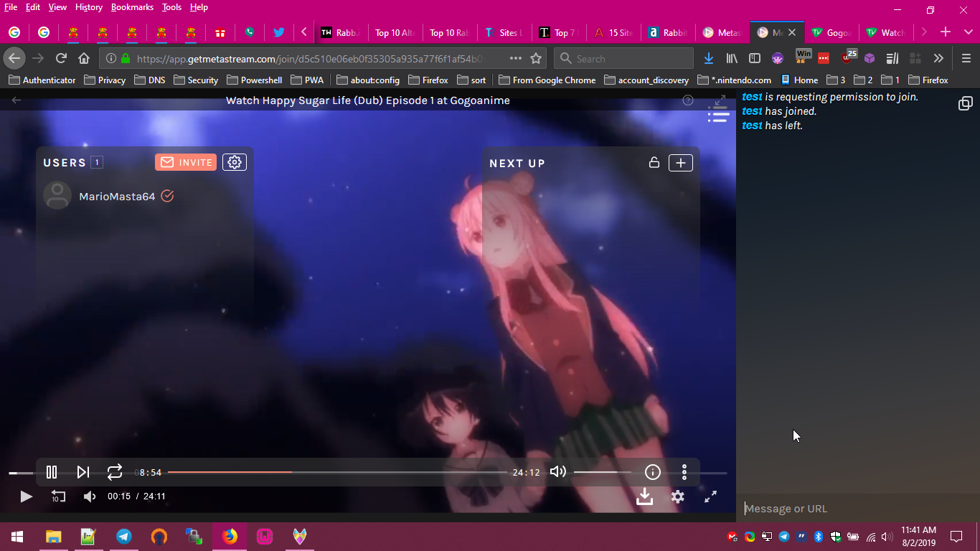Download the video with the embedded download icon
The image size is (980, 551).
645,496
